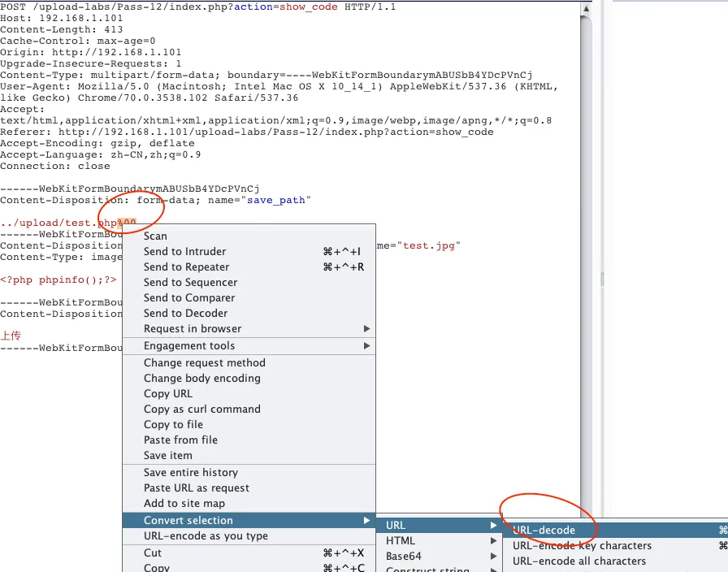Image resolution: width=728 pixels, height=572 pixels.
Task: Expand the Request in browser submenu
Action: click(193, 329)
